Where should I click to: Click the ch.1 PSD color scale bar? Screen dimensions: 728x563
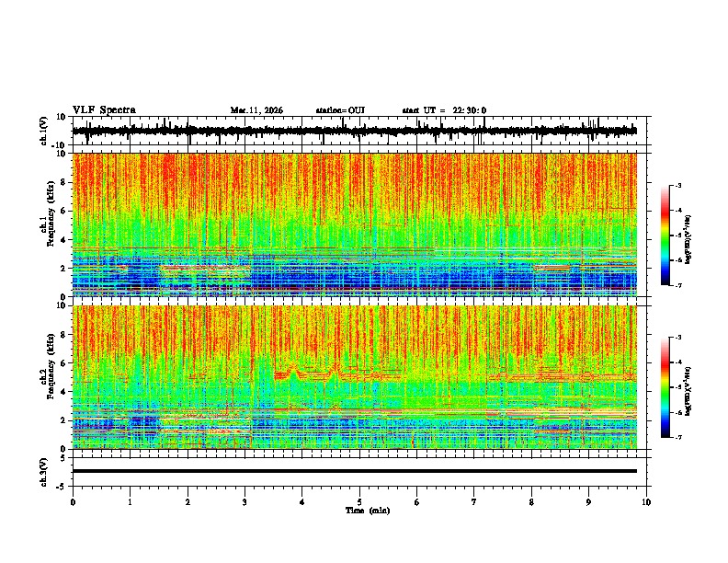pyautogui.click(x=665, y=236)
